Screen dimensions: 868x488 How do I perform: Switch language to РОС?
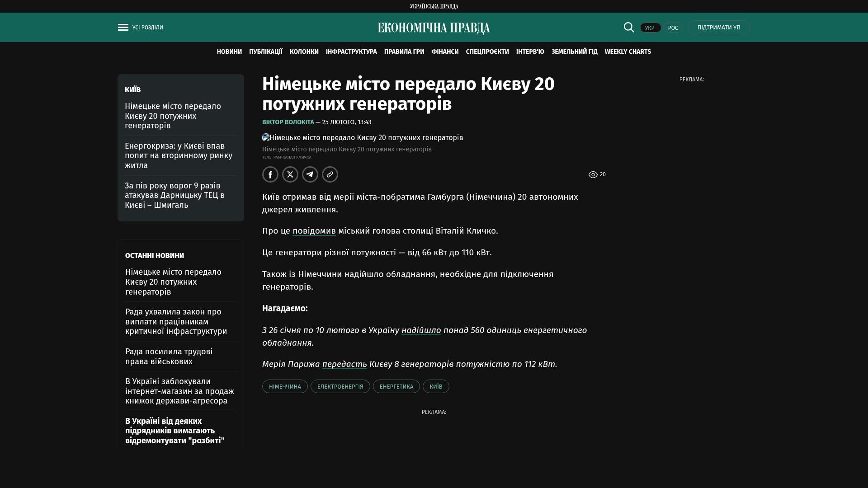(673, 28)
